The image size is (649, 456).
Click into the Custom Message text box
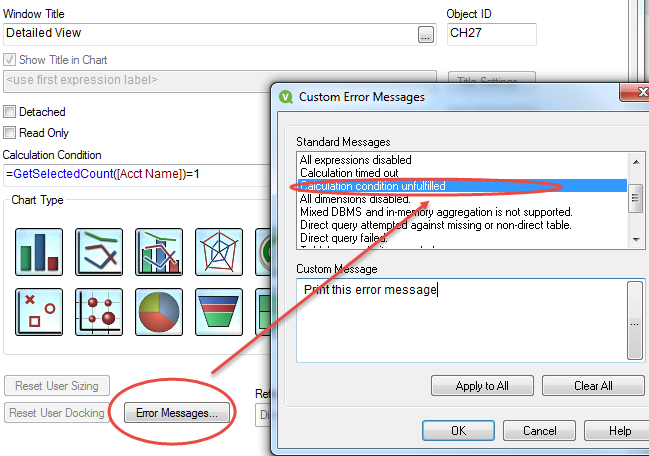462,320
